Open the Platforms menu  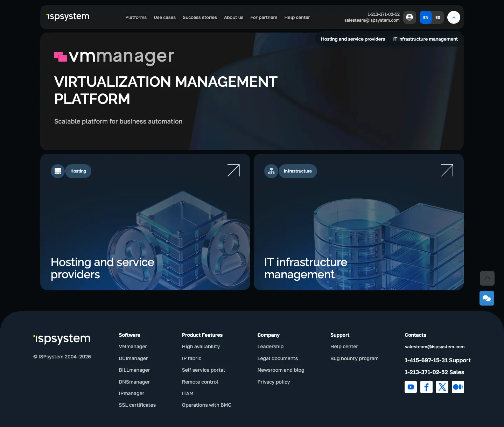point(136,17)
